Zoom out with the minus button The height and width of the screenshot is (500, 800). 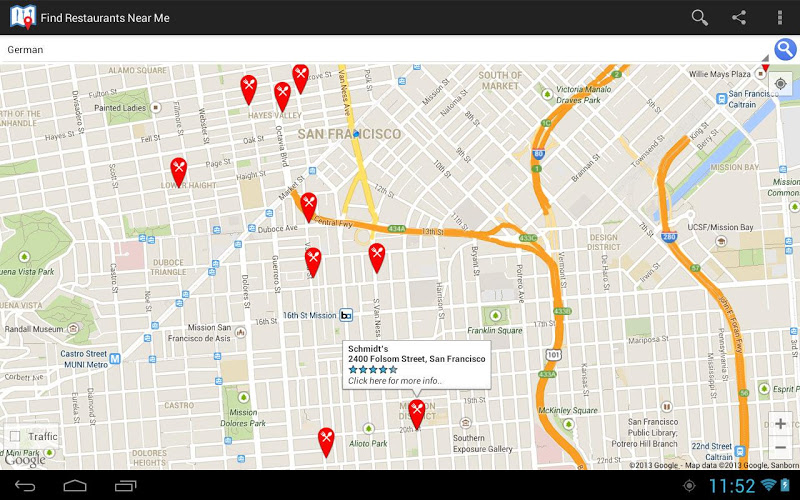click(x=780, y=447)
